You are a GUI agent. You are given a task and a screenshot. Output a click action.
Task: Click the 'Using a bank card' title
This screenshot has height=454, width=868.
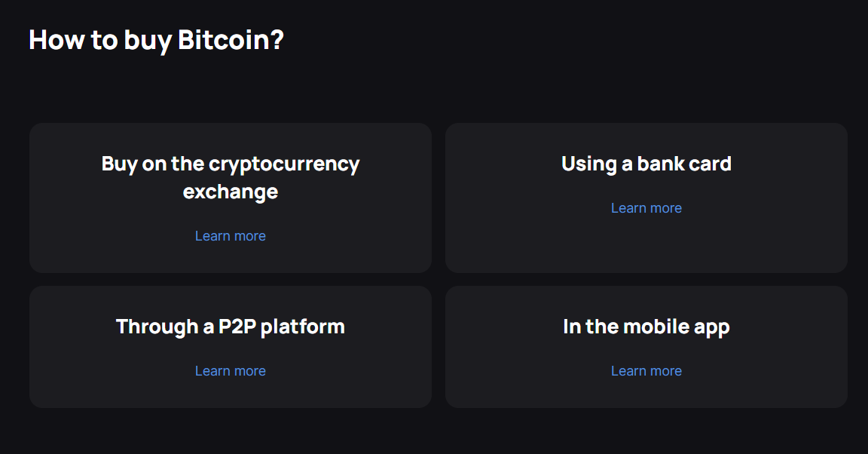coord(646,164)
